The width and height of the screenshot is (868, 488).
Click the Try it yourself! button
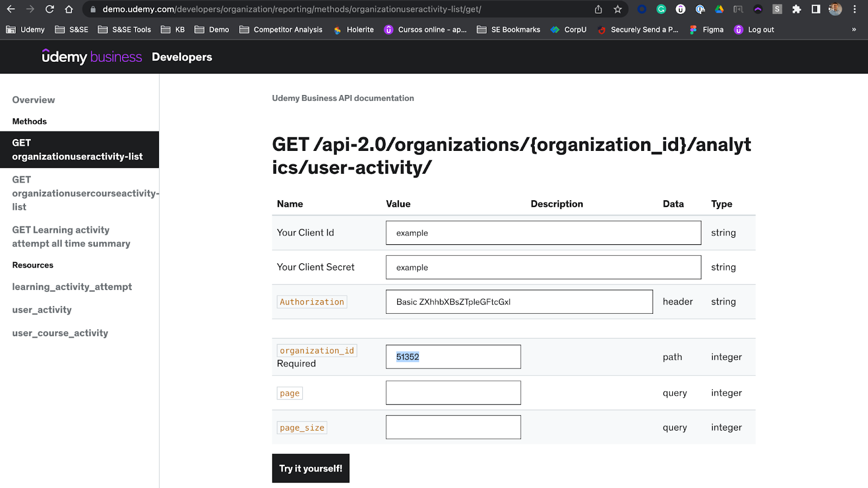coord(311,468)
